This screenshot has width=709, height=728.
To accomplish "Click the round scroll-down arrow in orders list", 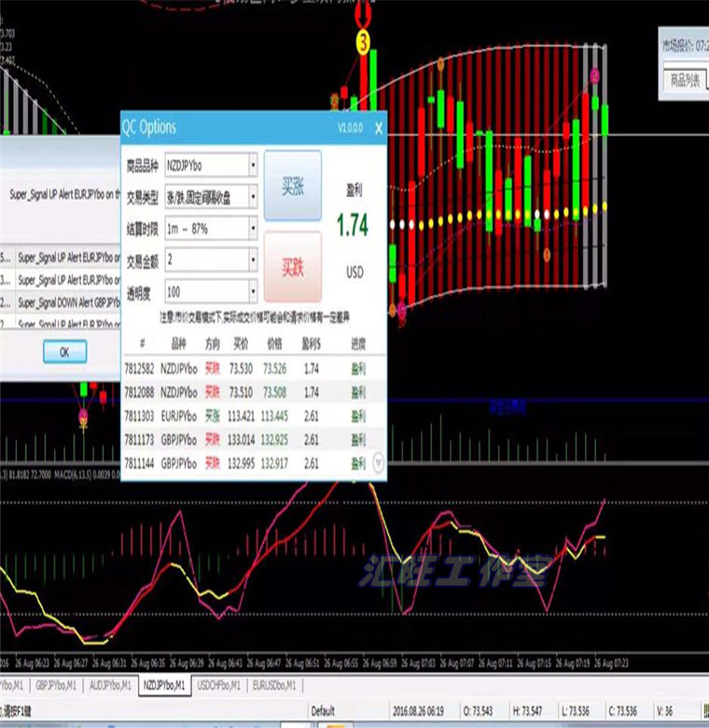I will [378, 461].
